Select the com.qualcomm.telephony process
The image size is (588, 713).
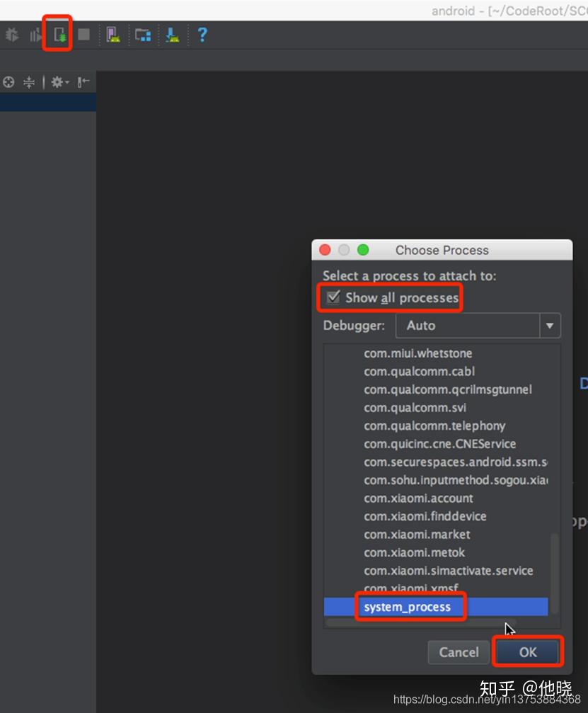tap(434, 426)
